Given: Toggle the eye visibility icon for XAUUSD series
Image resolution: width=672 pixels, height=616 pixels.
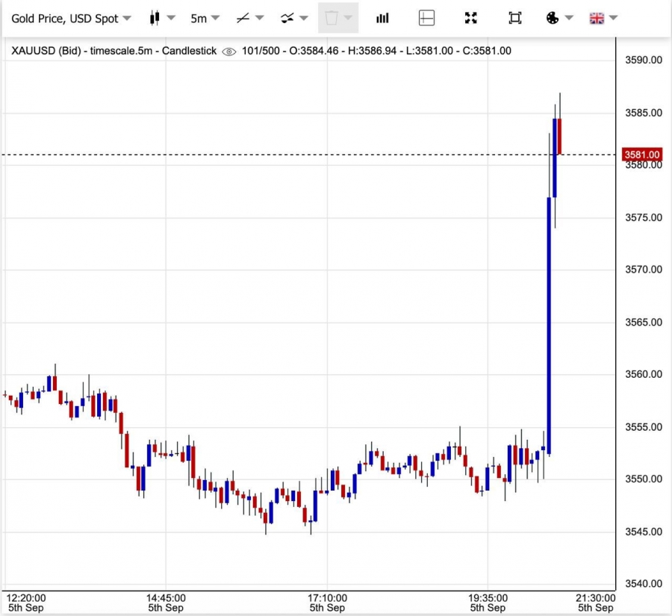Looking at the screenshot, I should pos(229,52).
